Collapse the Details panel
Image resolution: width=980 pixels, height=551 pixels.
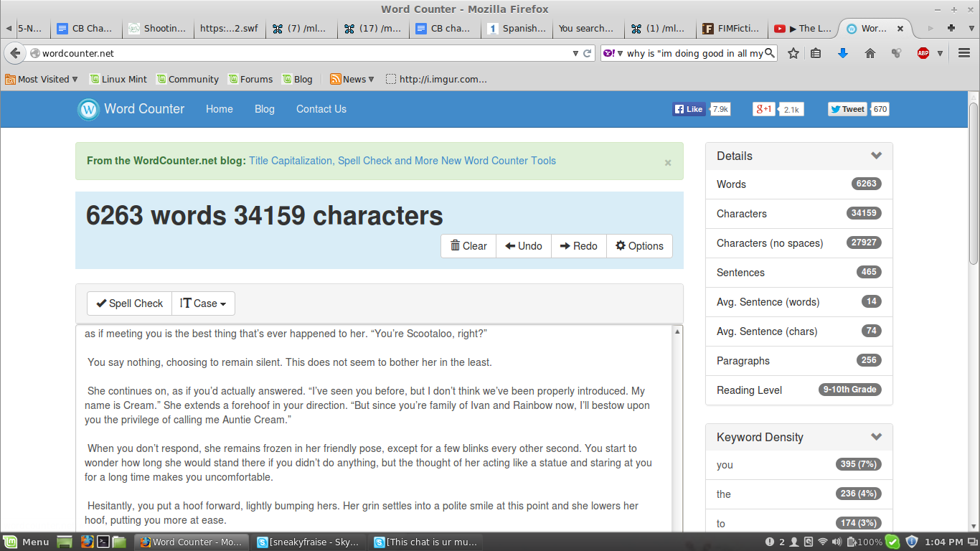pos(876,156)
